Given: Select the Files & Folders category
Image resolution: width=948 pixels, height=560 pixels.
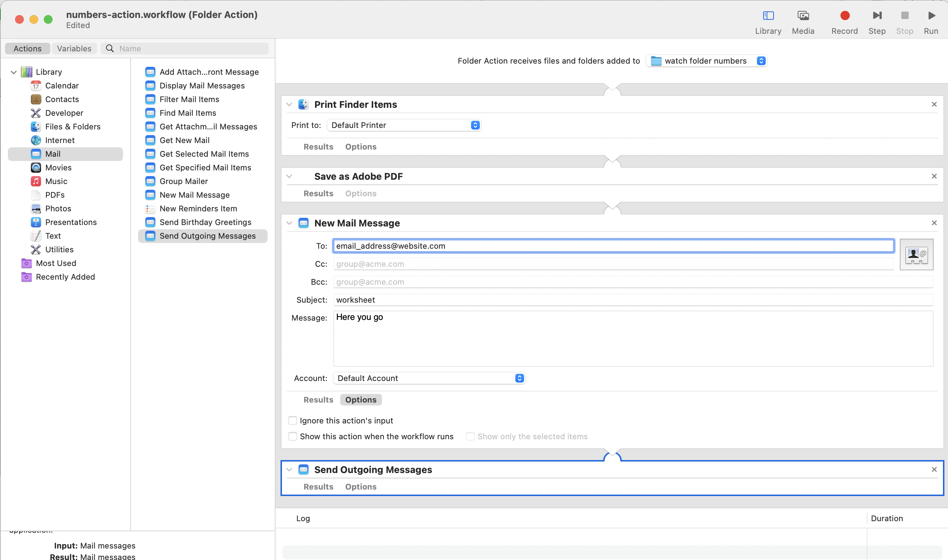Looking at the screenshot, I should [x=73, y=127].
